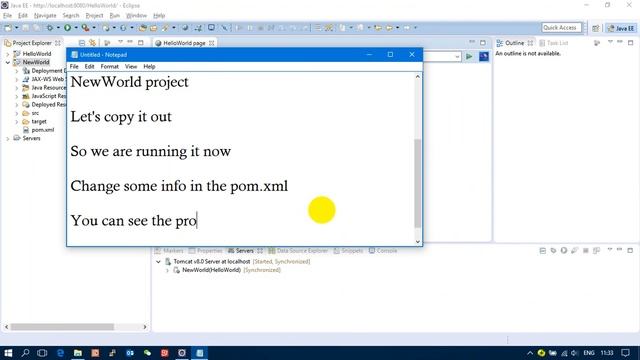The height and width of the screenshot is (360, 640).
Task: Open the Java EE perspective button
Action: point(620,28)
